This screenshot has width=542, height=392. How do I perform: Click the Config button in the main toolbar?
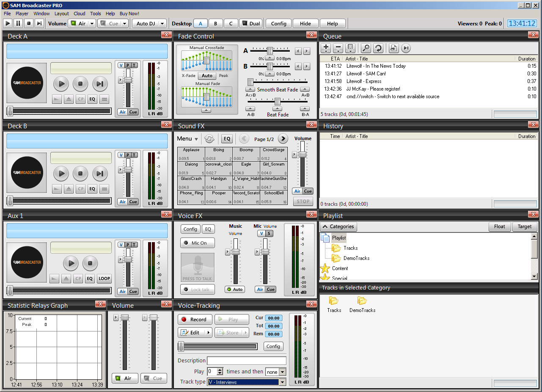click(x=279, y=24)
